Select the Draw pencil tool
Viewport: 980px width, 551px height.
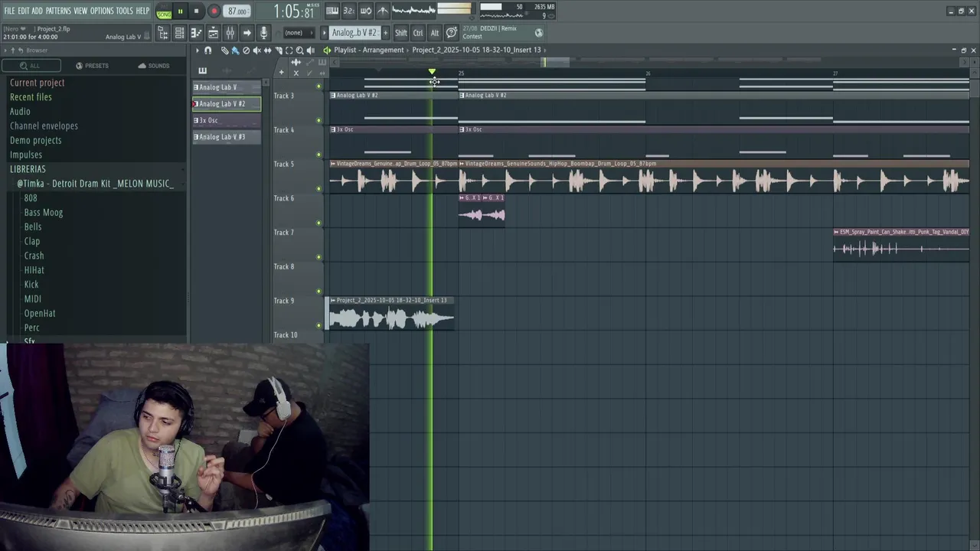click(x=225, y=51)
